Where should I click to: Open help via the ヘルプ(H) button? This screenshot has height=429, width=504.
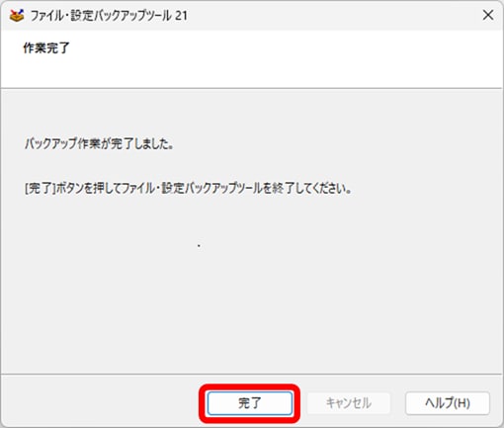pyautogui.click(x=448, y=403)
